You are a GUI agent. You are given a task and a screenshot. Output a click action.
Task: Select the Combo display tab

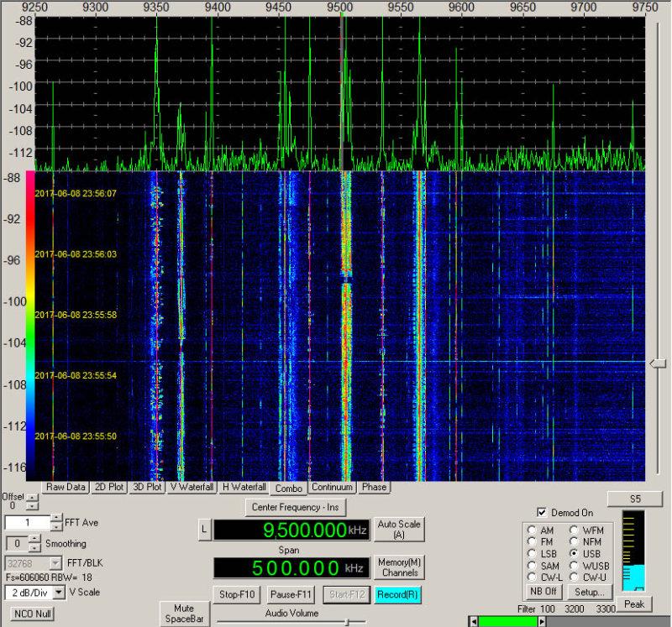[x=288, y=489]
